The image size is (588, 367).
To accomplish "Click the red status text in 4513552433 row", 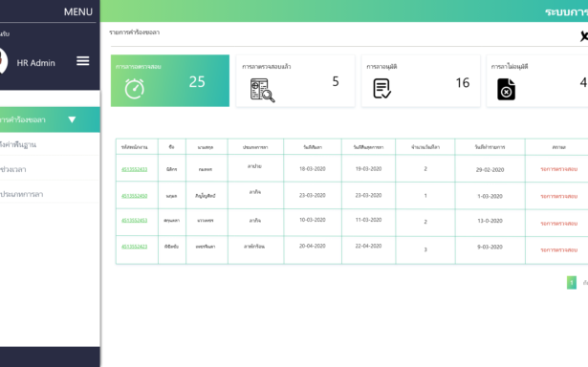I will pos(558,169).
